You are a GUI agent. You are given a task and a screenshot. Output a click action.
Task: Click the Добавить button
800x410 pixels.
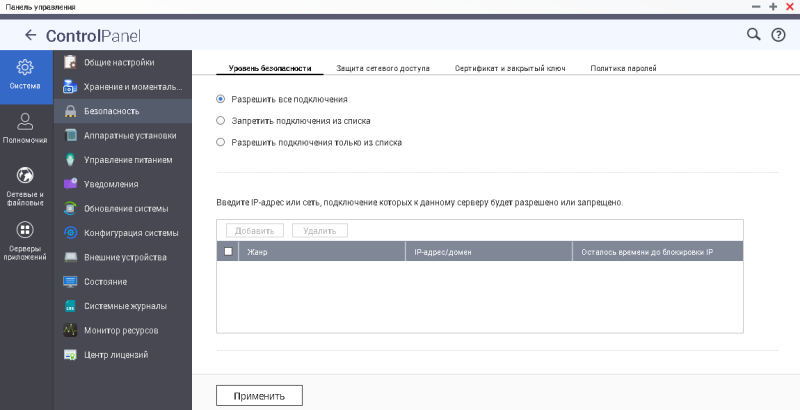pyautogui.click(x=255, y=230)
